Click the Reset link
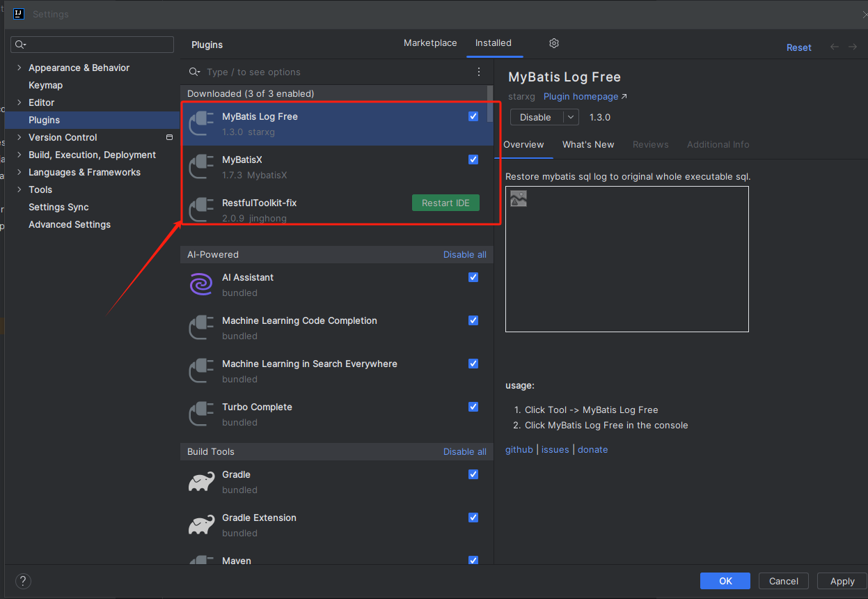Screen dimensions: 868x599 799,47
